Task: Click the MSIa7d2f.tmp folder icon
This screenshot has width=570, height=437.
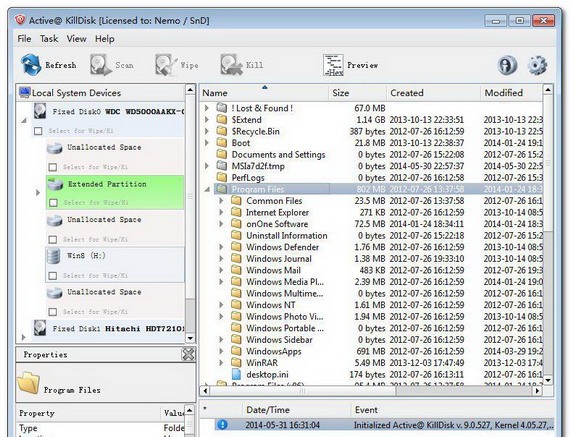Action: [x=222, y=166]
